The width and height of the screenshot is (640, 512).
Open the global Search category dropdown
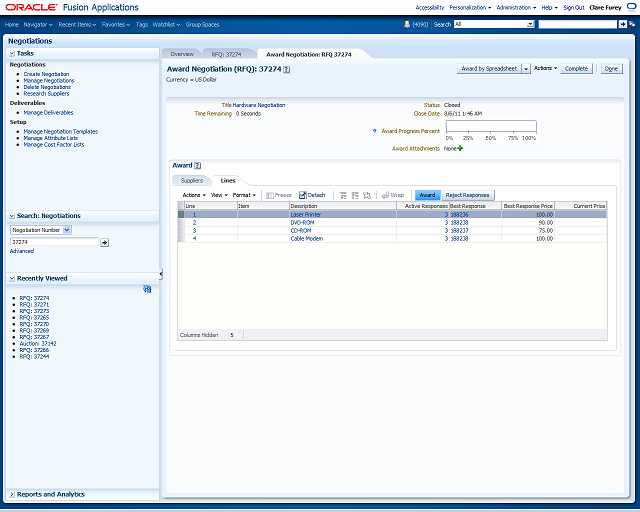pos(530,24)
